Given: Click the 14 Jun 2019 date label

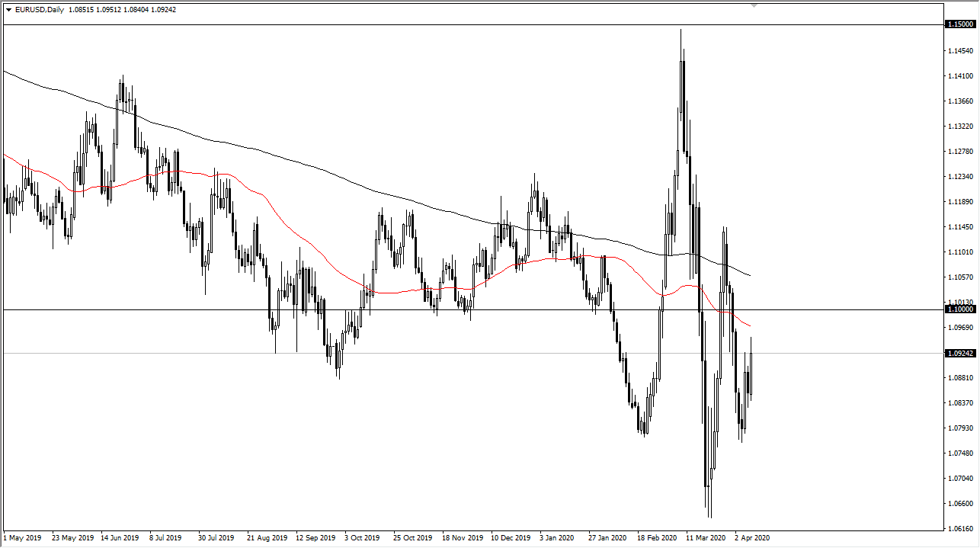Looking at the screenshot, I should (120, 538).
